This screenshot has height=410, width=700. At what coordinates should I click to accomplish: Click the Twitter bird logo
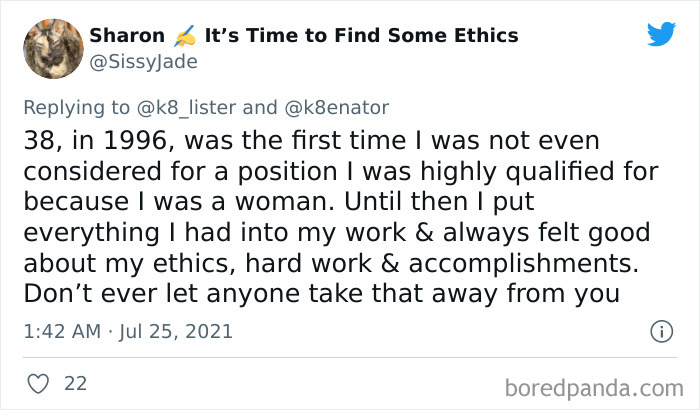(661, 35)
